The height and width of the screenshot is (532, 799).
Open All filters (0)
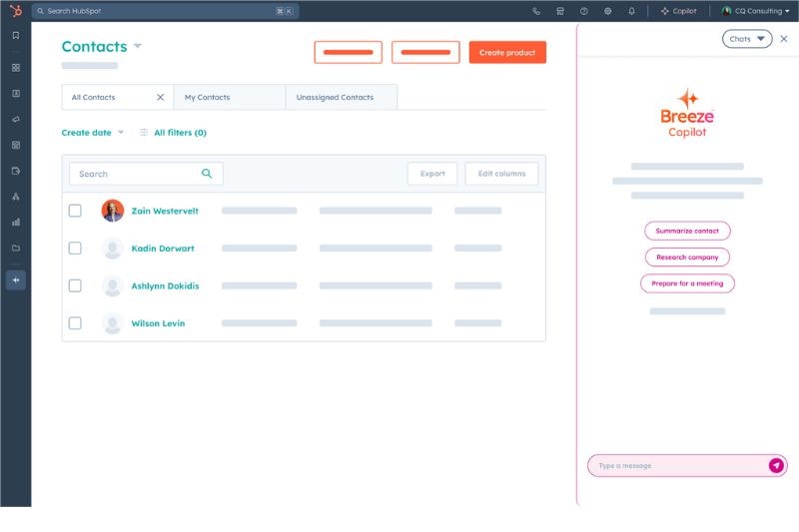tap(180, 133)
